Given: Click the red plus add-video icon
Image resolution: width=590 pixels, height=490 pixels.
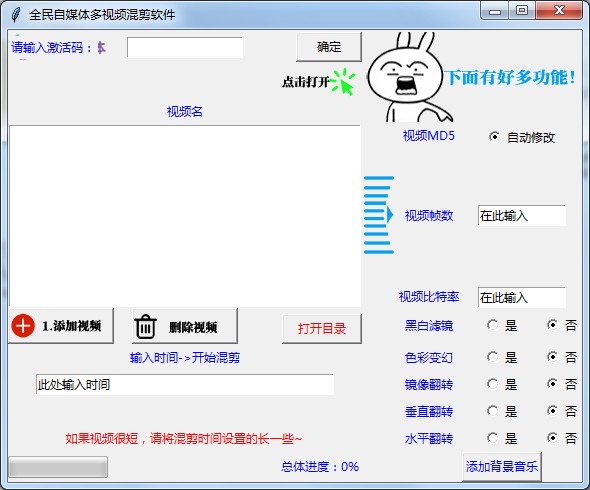Looking at the screenshot, I should [x=23, y=326].
